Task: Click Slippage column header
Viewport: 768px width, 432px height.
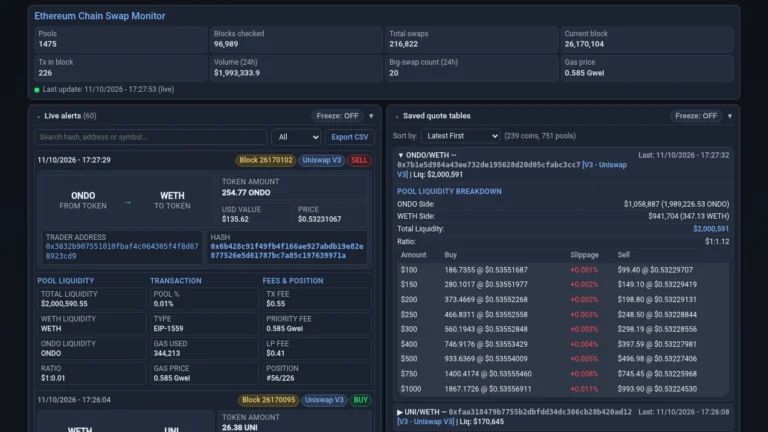Action: tap(584, 255)
